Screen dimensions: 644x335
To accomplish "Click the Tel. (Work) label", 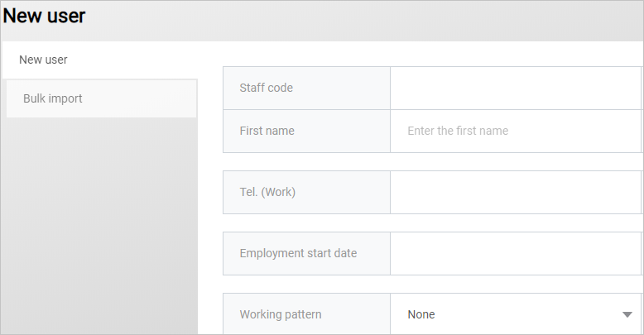I will tap(267, 192).
